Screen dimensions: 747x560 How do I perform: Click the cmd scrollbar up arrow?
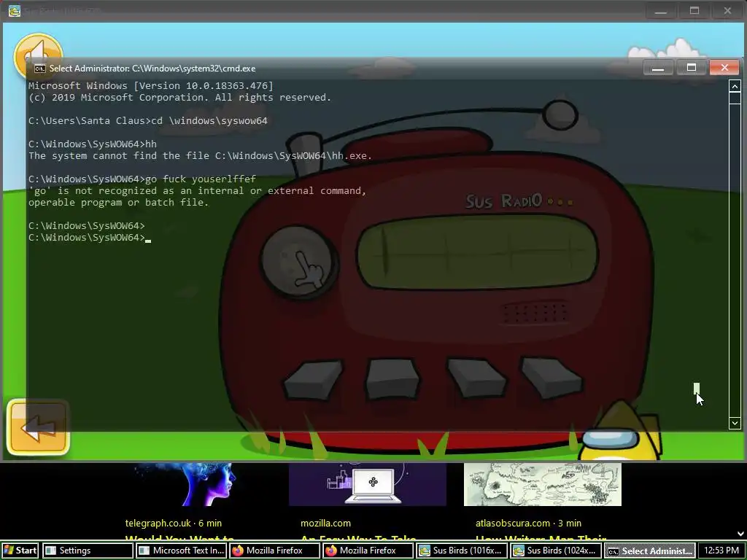735,86
